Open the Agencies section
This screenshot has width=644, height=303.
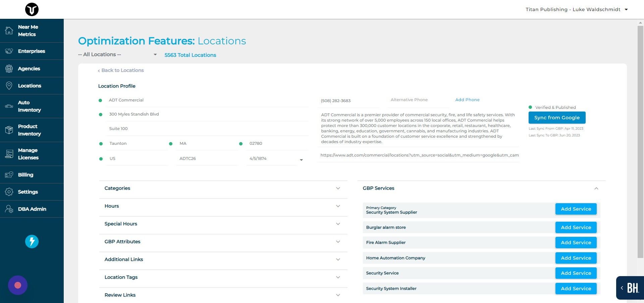[29, 69]
